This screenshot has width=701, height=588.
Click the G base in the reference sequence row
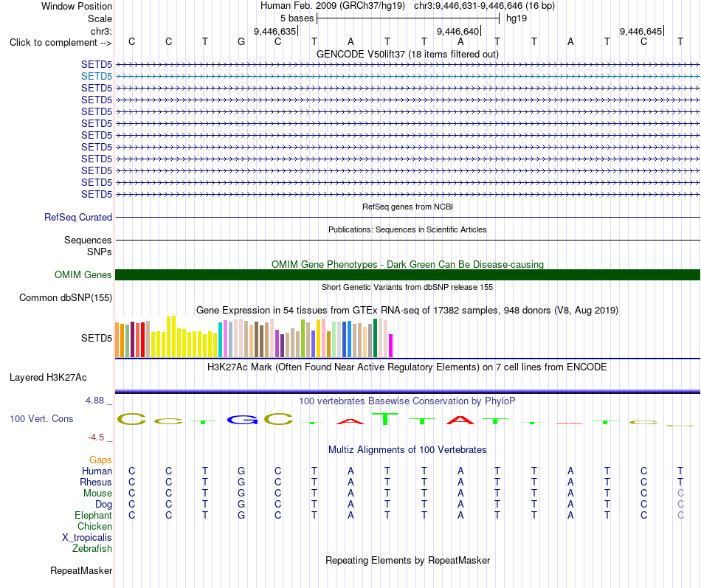pos(241,41)
